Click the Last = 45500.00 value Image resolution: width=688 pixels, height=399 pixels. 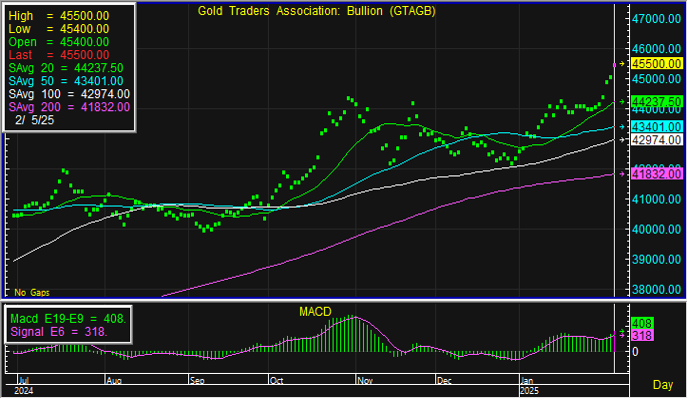coord(59,55)
